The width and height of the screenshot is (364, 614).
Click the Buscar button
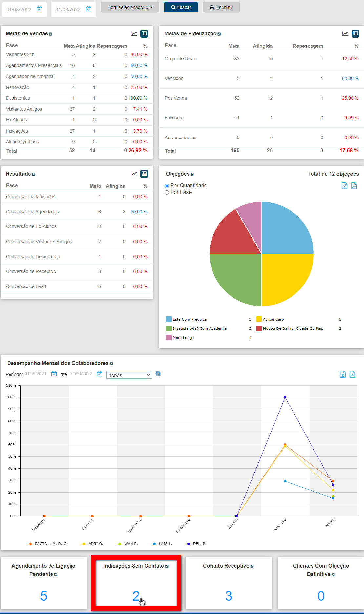[x=181, y=7]
